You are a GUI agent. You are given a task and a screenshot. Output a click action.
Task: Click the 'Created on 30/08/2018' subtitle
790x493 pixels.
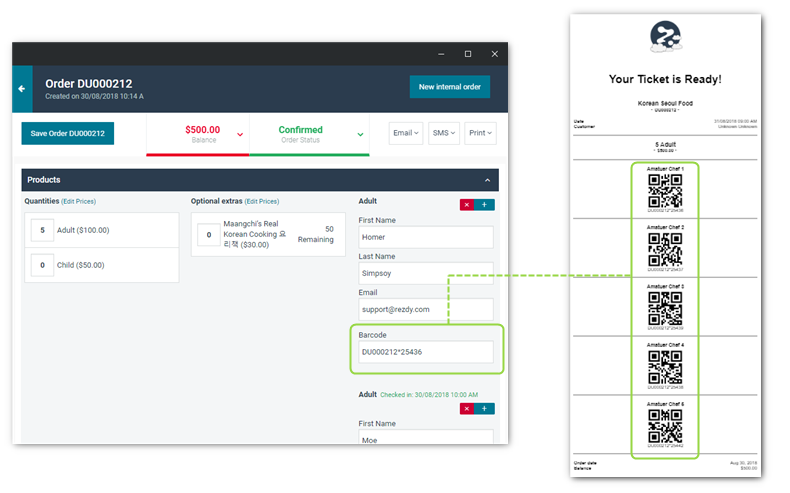[94, 96]
